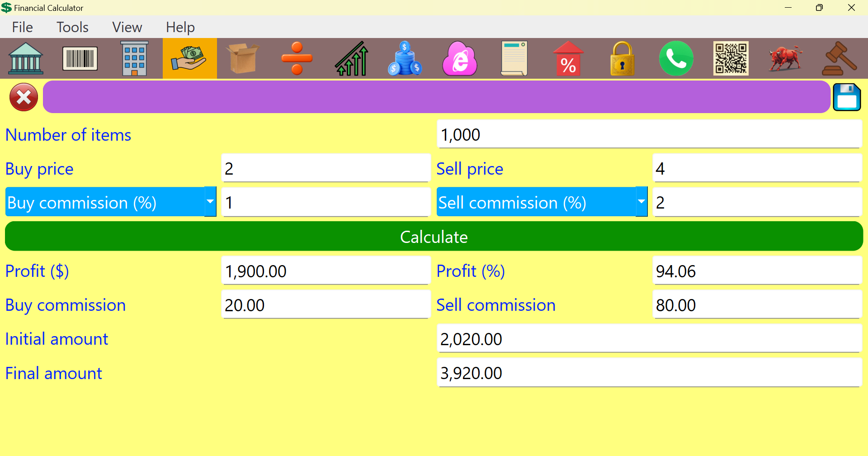This screenshot has height=456, width=868.
Task: Open the View menu
Action: (x=127, y=27)
